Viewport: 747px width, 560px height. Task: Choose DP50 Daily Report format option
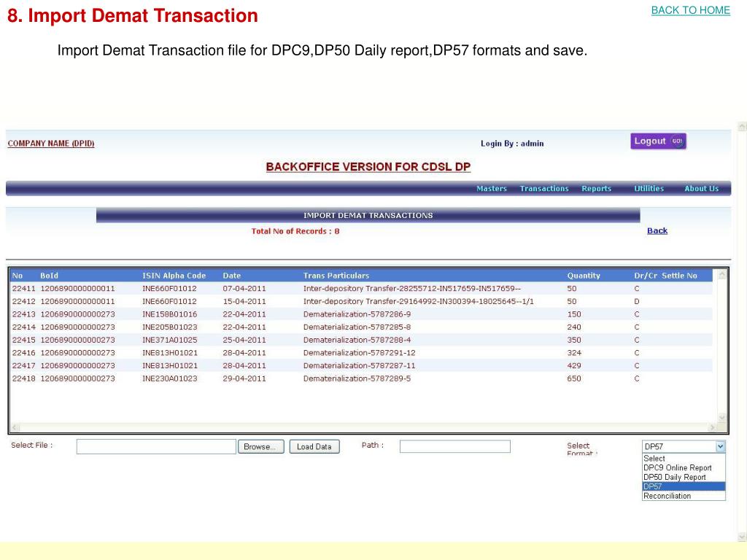[684, 477]
